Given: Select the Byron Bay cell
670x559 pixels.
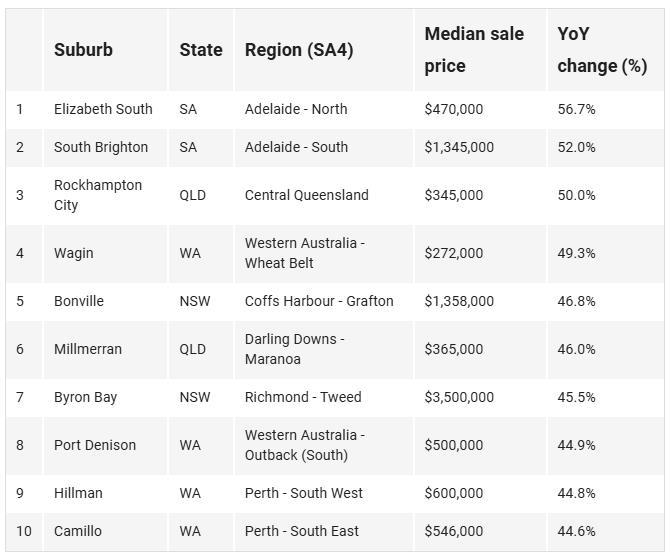Looking at the screenshot, I should (85, 397).
